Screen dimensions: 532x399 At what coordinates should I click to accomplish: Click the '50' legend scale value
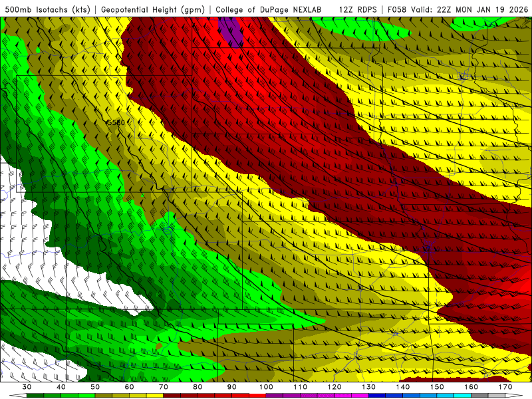95,387
